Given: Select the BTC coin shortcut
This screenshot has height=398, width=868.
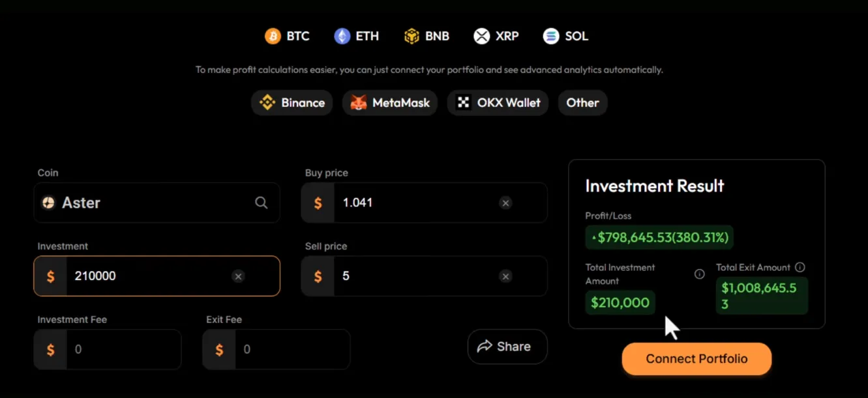Looking at the screenshot, I should click(x=287, y=36).
